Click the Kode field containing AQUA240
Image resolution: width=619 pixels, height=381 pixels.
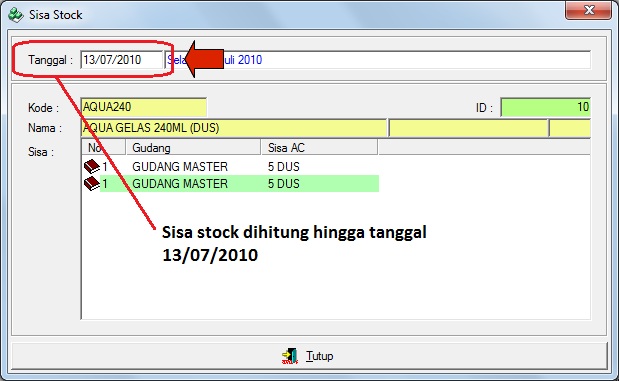point(144,107)
